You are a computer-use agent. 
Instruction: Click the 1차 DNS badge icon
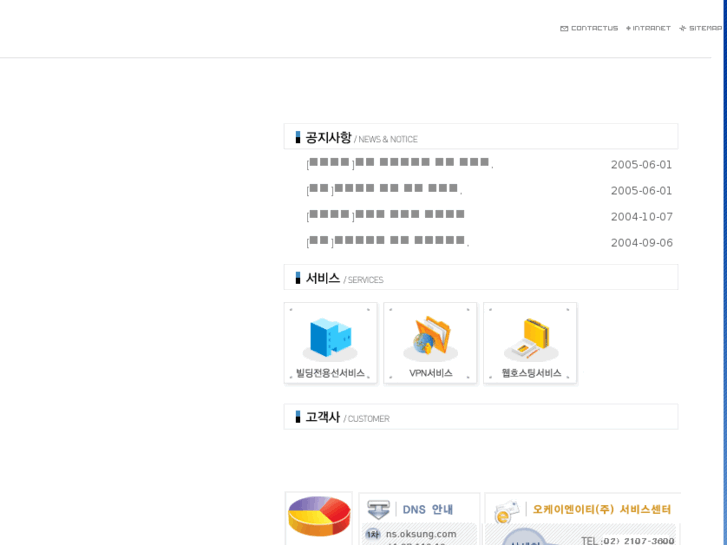click(x=373, y=534)
